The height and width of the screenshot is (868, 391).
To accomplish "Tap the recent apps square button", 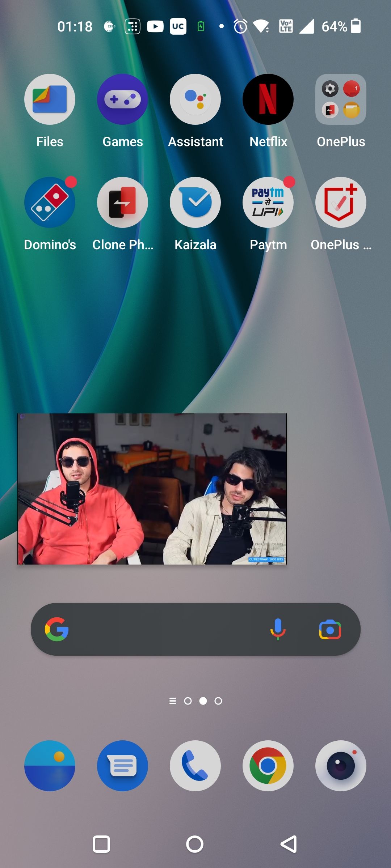I will pos(101,844).
